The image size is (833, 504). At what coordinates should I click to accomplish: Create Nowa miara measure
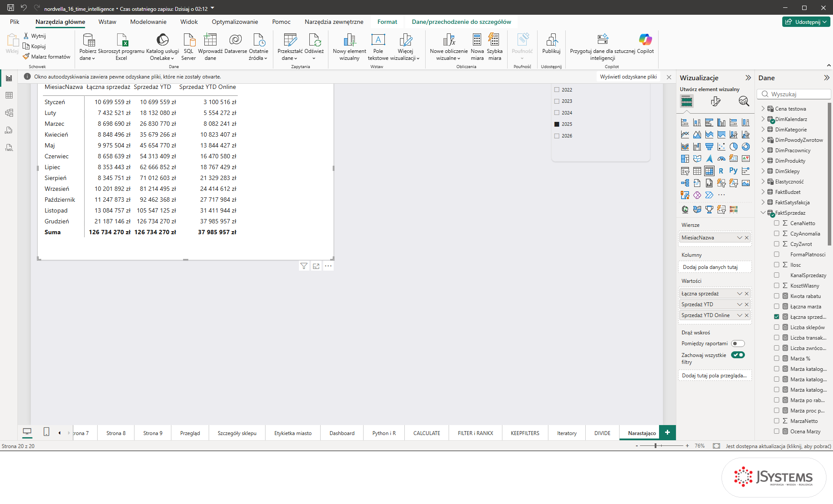pos(477,47)
